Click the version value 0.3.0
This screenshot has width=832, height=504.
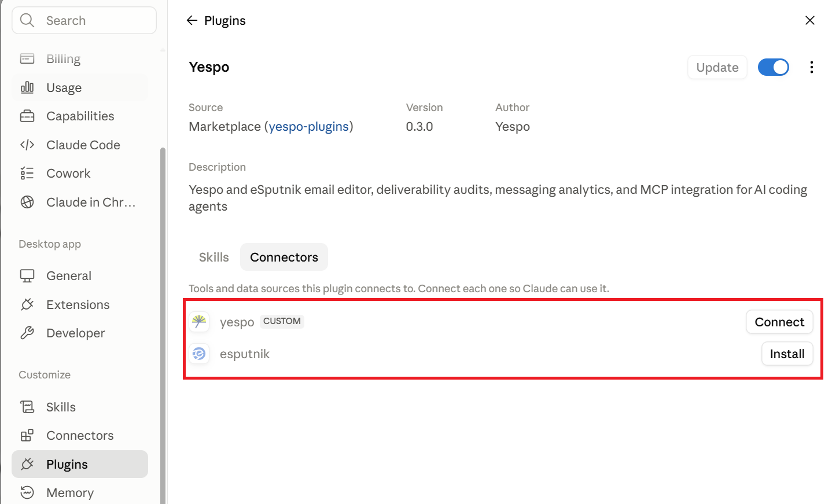(x=419, y=126)
